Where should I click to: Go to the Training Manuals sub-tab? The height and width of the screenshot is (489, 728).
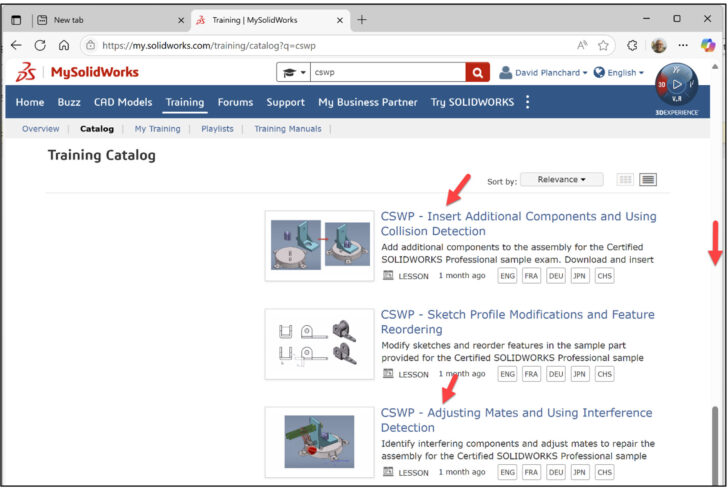tap(288, 129)
